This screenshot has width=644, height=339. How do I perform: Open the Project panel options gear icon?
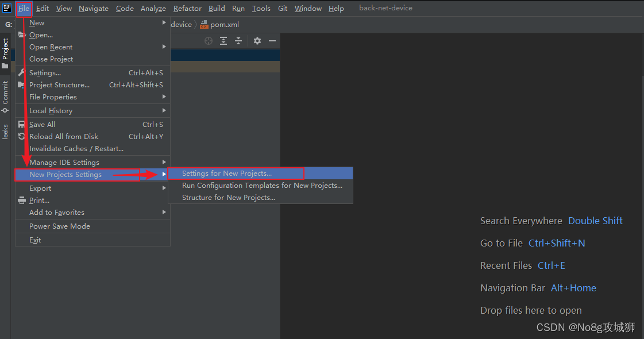tap(257, 41)
